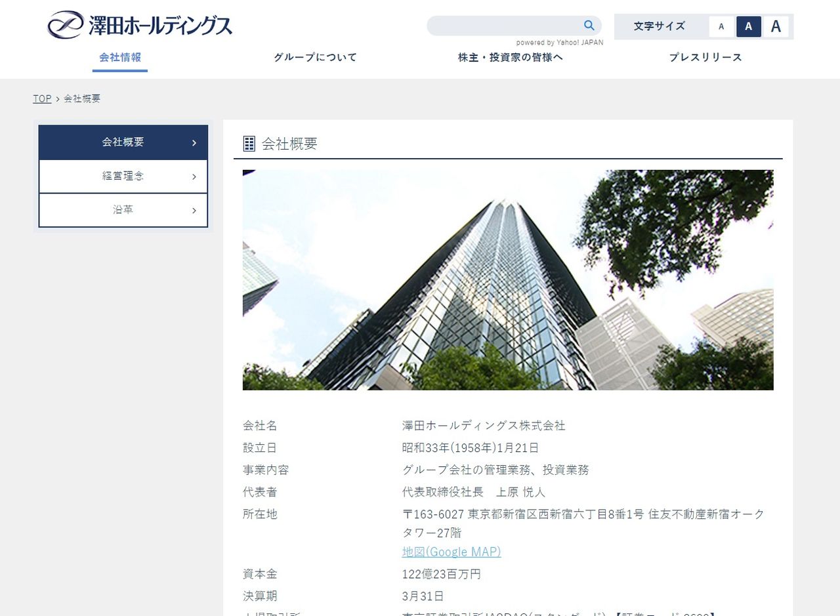
Task: Click the 澤田ホールディングス logo
Action: (x=140, y=25)
